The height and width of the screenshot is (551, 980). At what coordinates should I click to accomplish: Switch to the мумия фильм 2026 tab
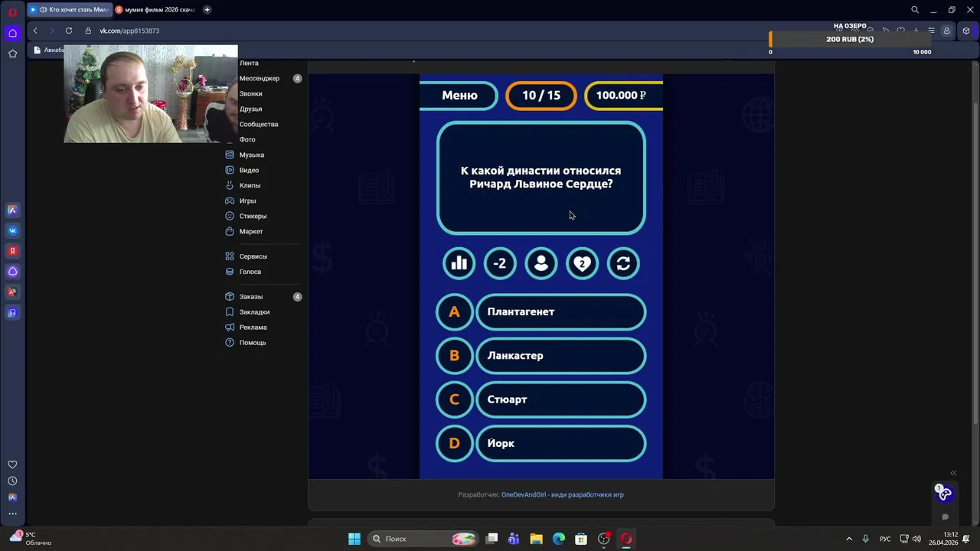pos(156,10)
